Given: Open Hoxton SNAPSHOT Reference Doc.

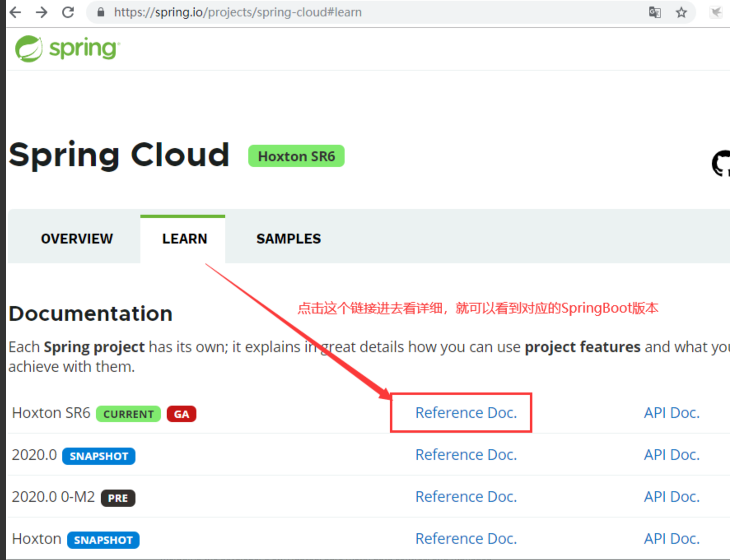Looking at the screenshot, I should point(466,539).
